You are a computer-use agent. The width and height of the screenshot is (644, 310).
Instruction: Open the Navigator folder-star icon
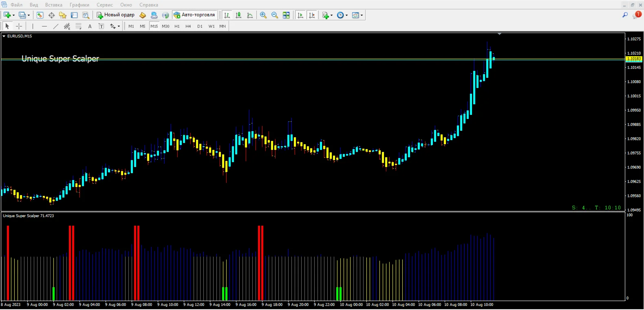[63, 15]
